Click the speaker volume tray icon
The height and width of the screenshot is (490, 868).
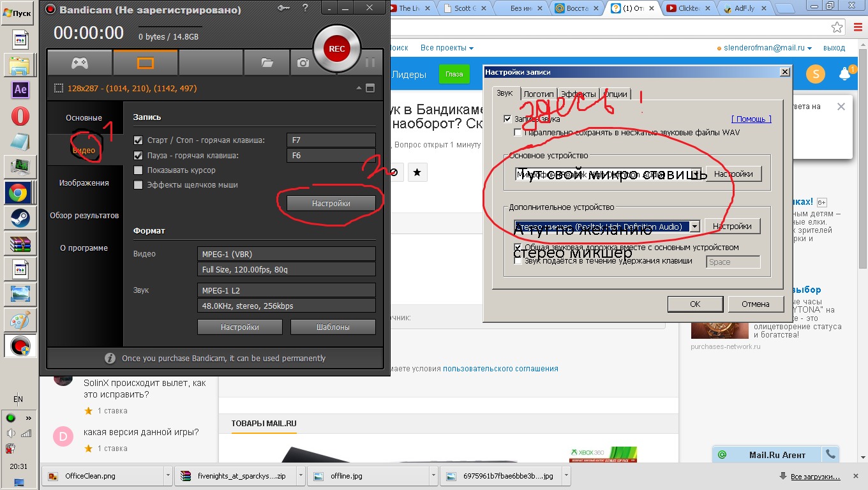click(10, 433)
